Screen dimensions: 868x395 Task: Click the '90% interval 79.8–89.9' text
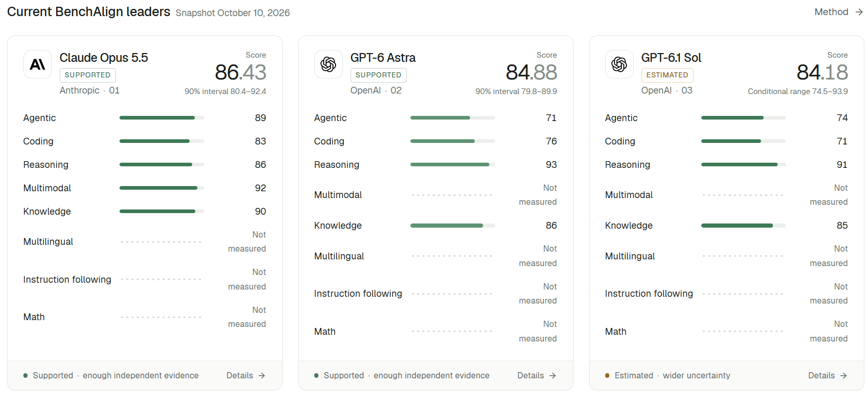[x=516, y=91]
